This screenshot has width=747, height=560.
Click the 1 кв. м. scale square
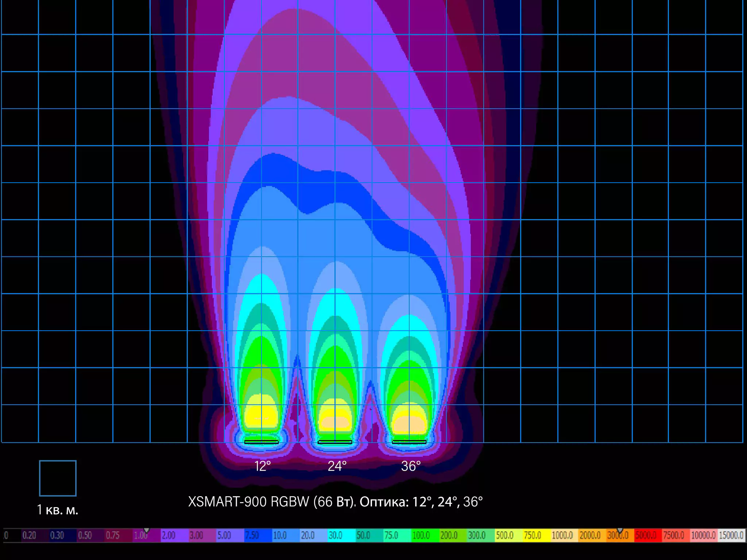58,478
